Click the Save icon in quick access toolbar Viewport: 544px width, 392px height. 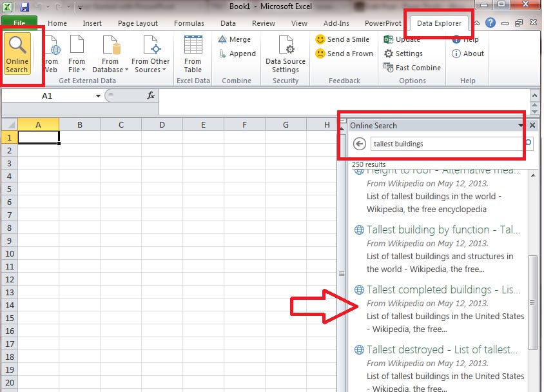[24, 6]
